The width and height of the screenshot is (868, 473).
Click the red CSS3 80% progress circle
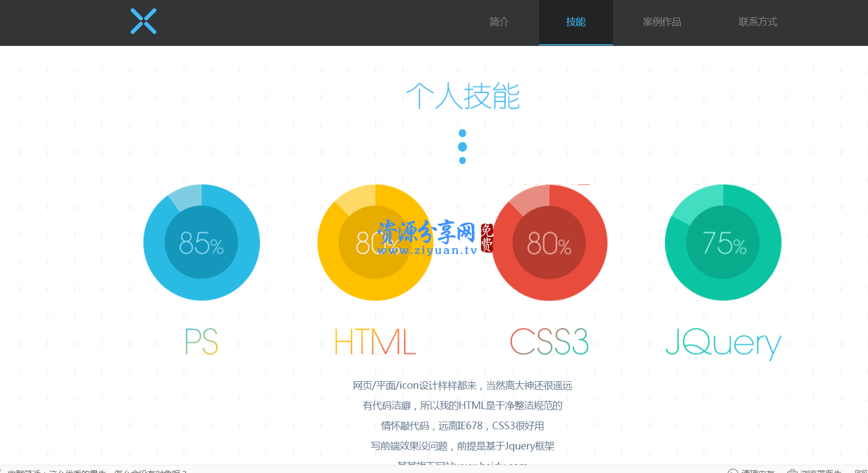549,242
